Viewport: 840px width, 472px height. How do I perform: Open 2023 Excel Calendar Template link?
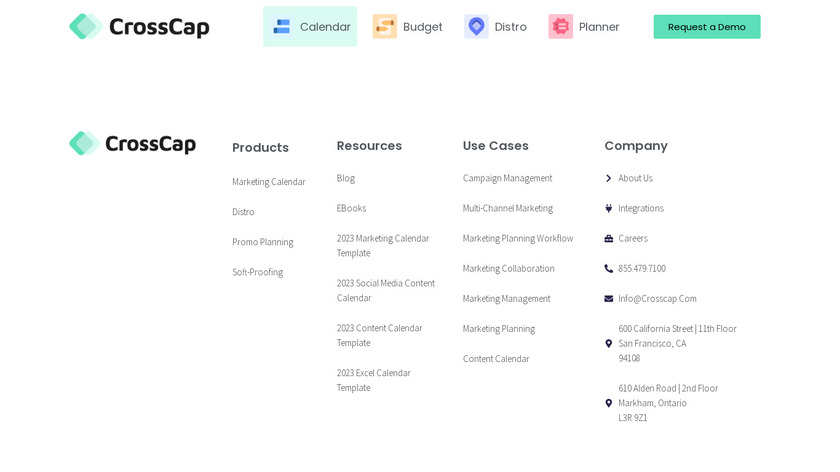374,380
